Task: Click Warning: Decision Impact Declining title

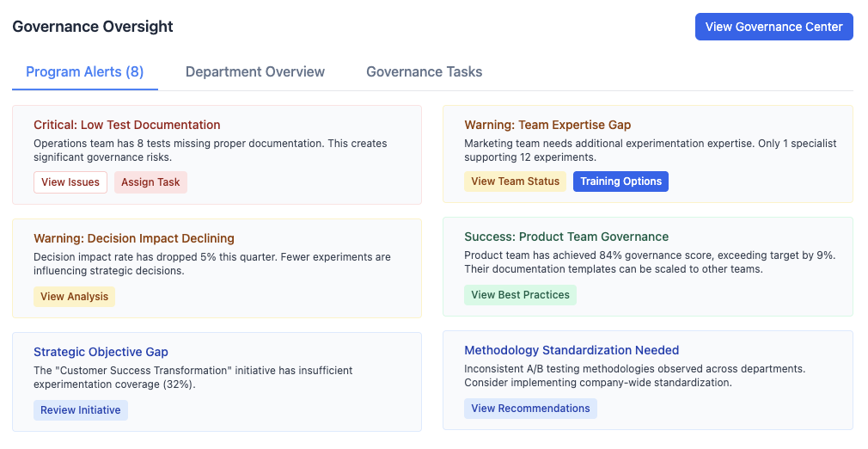Action: (x=134, y=238)
